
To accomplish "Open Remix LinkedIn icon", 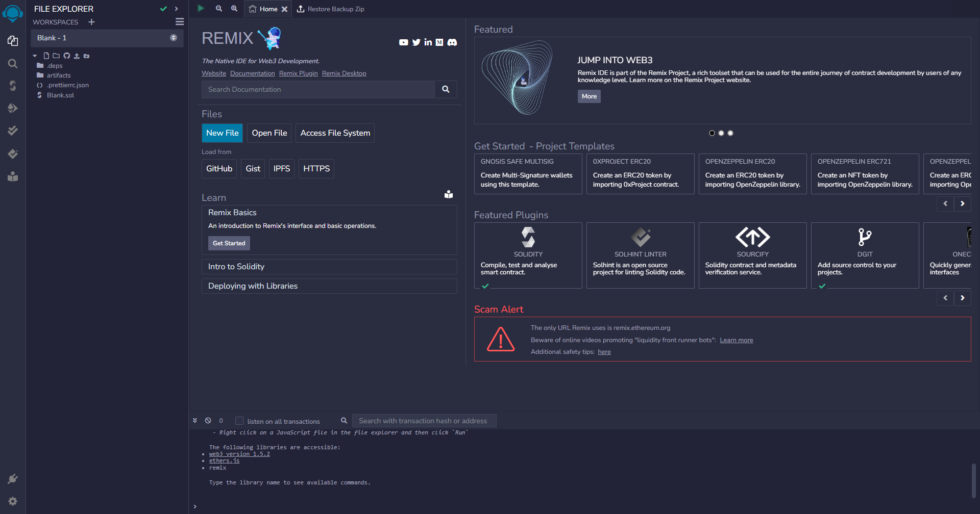I will [x=428, y=42].
